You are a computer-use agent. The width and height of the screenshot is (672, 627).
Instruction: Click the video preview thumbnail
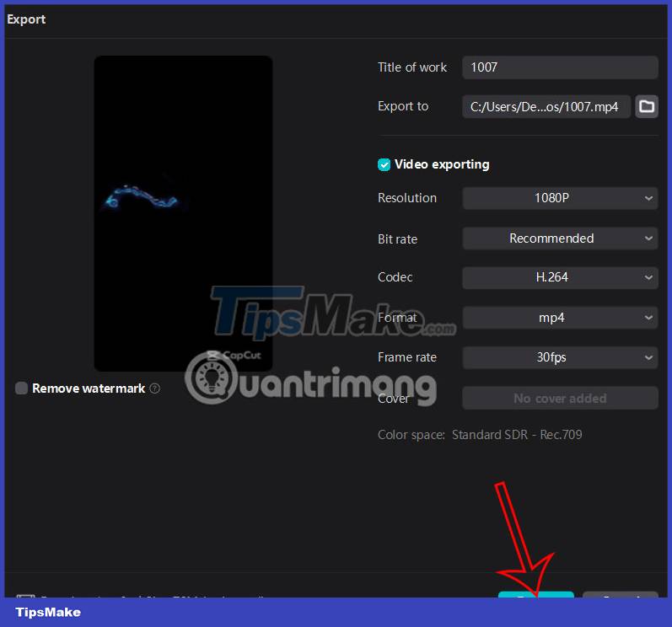point(184,213)
